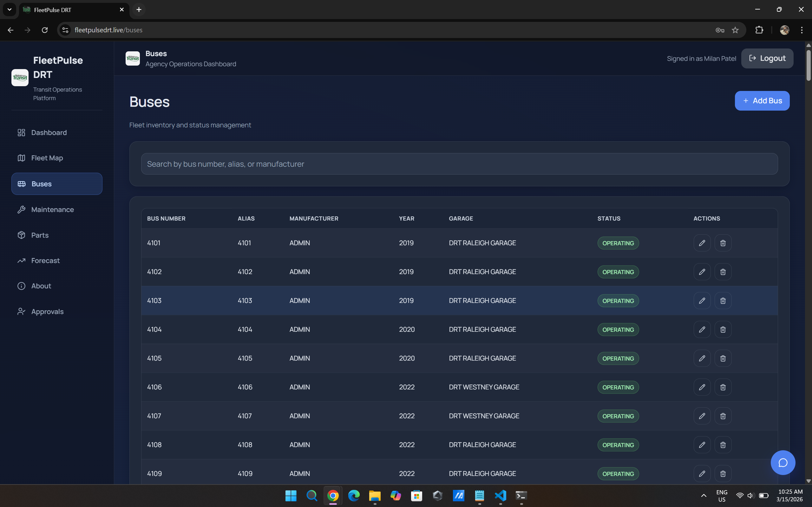The height and width of the screenshot is (507, 812).
Task: Focus the bus search input field
Action: coord(459,164)
